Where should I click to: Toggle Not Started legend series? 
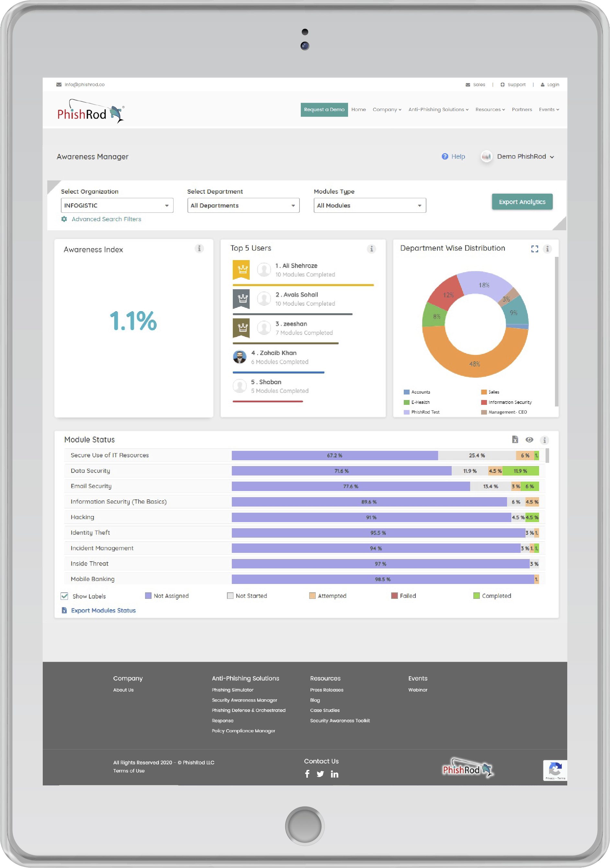click(x=247, y=596)
